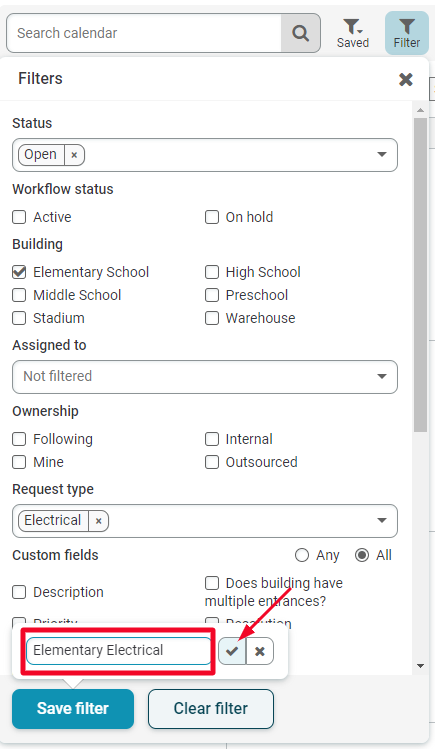Select the Any custom fields radio
This screenshot has height=749, width=435.
(302, 556)
